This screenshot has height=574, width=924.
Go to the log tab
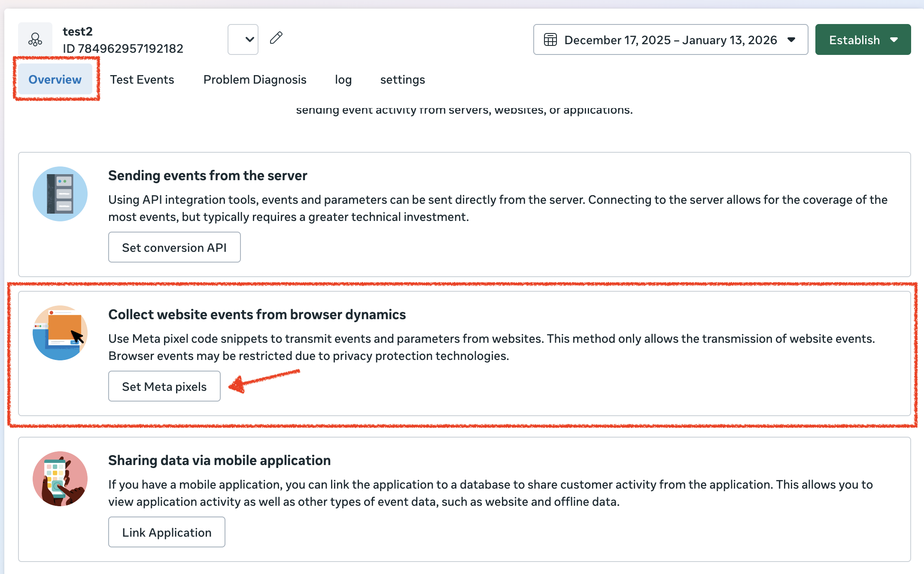(x=343, y=79)
